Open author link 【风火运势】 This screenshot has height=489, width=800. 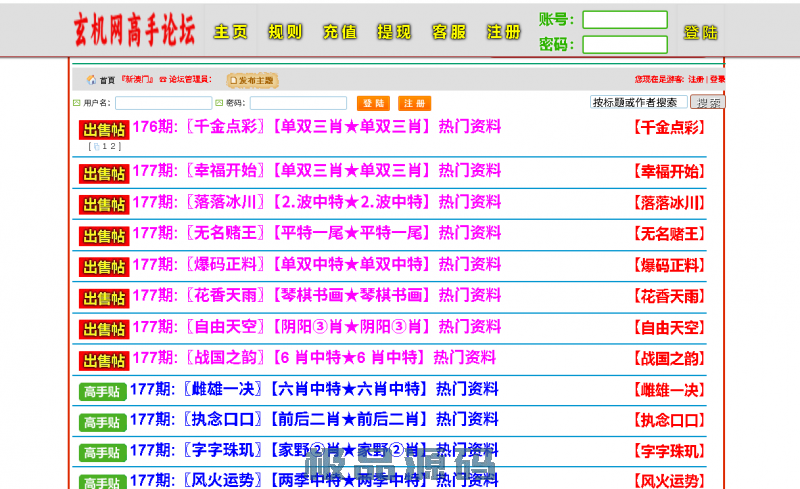click(x=669, y=481)
